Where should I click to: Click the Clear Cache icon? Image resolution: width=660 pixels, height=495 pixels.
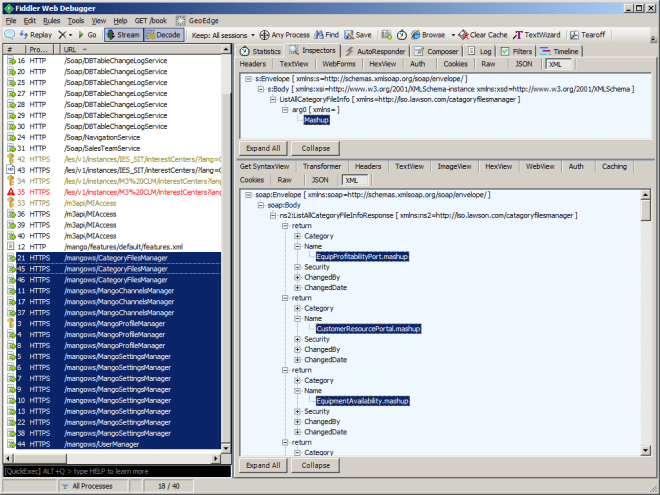point(463,34)
